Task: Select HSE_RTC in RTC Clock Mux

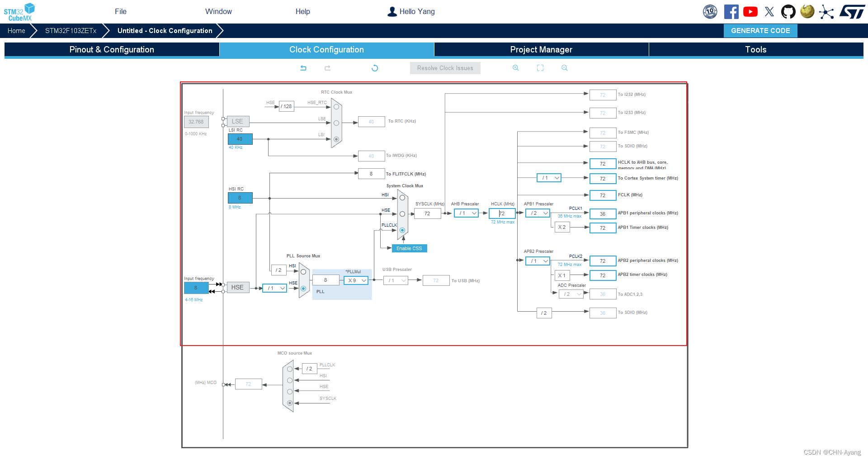Action: [x=336, y=107]
